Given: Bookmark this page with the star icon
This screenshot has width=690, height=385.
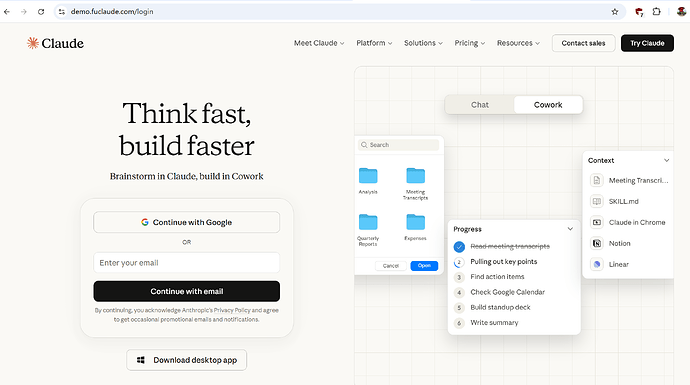Looking at the screenshot, I should pyautogui.click(x=615, y=12).
